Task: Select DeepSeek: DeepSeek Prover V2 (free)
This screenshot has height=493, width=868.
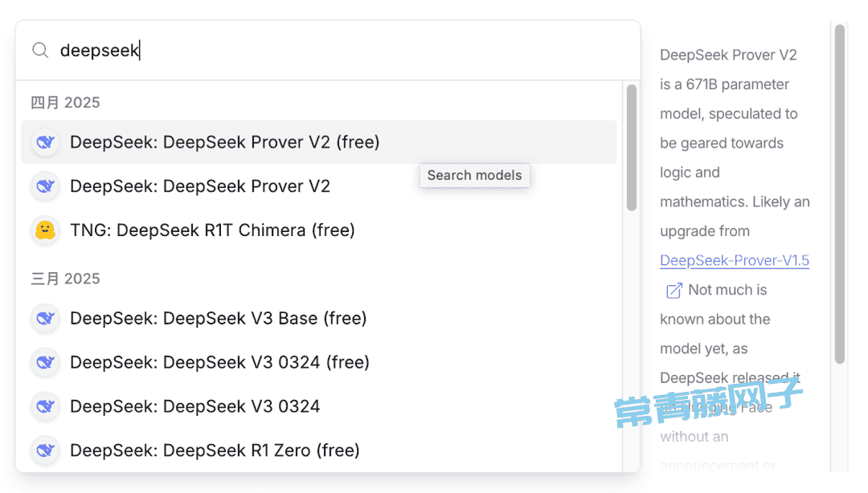Action: click(x=319, y=142)
